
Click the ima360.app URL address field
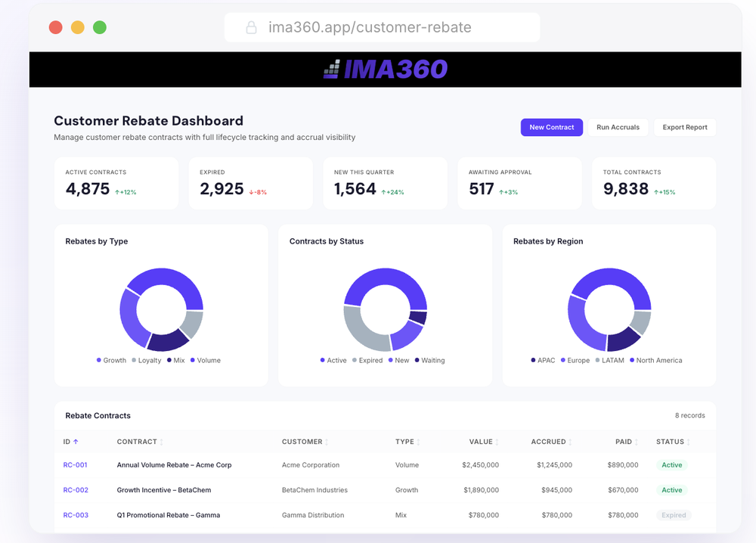382,27
